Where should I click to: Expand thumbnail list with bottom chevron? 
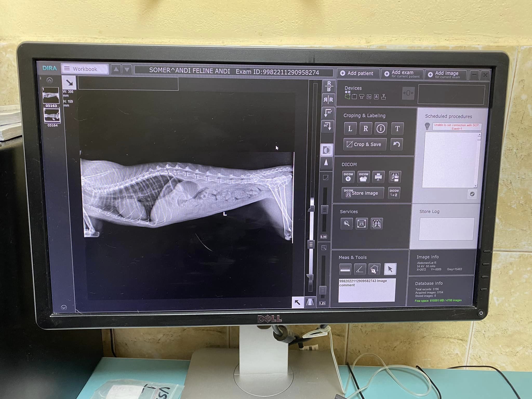click(x=64, y=308)
